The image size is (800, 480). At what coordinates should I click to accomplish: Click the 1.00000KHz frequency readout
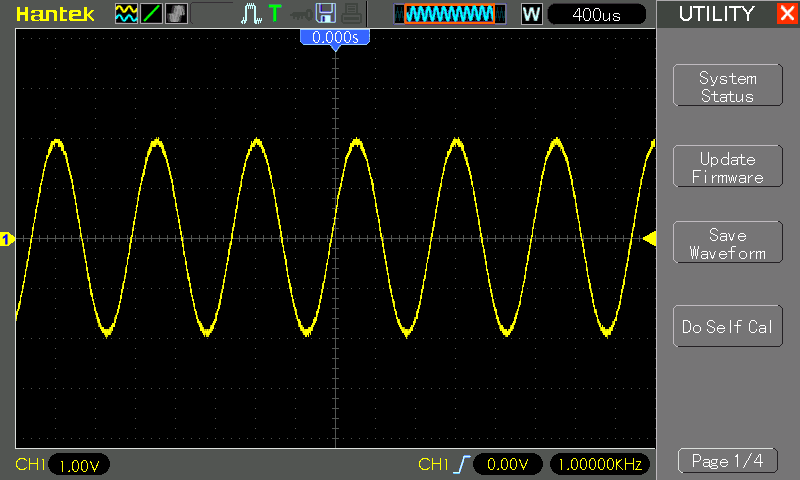(600, 464)
